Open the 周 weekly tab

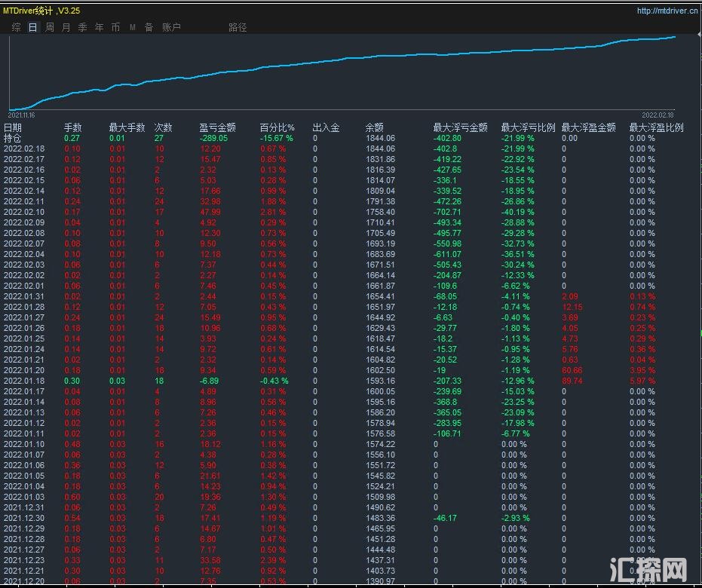(x=49, y=27)
